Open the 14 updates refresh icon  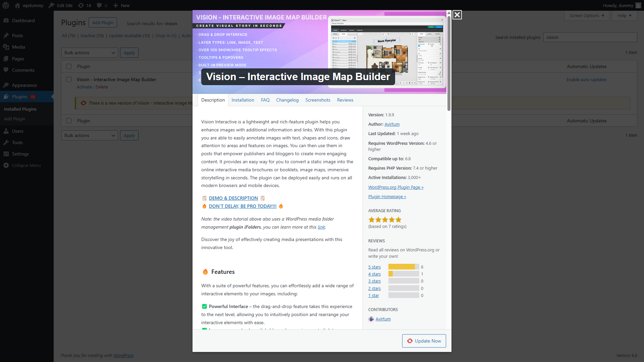pos(81,5)
